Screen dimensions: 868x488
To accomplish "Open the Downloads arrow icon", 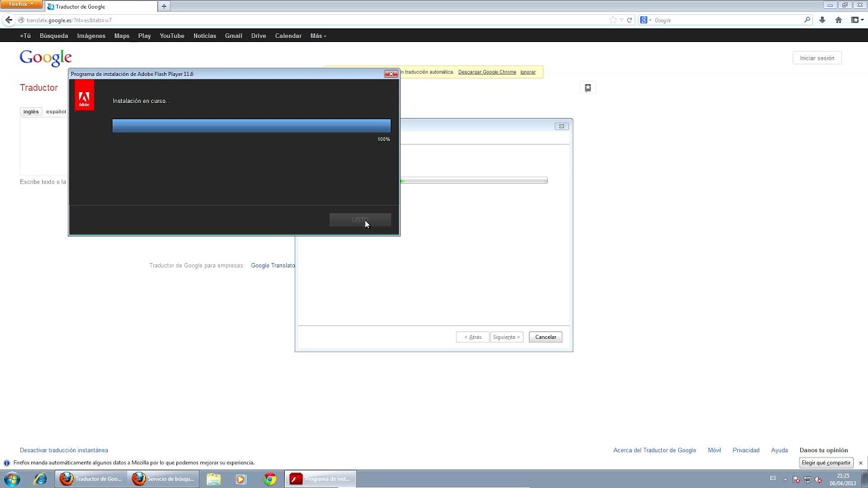I will click(823, 20).
